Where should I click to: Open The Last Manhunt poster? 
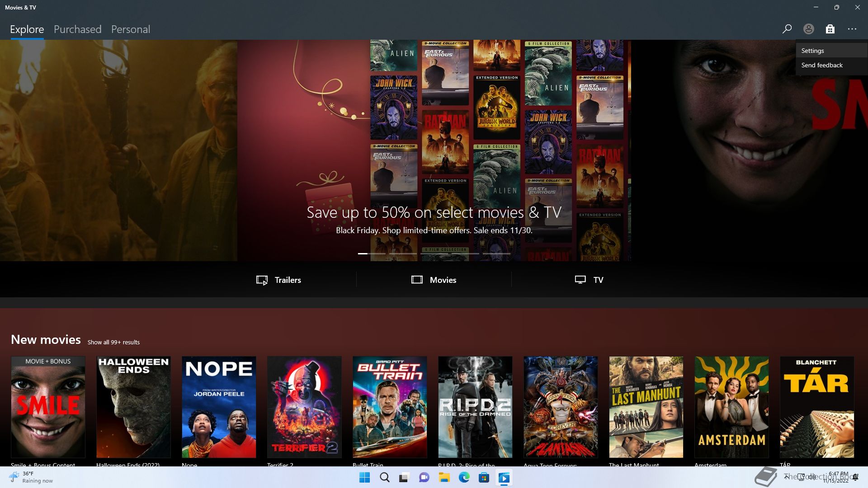[646, 407]
